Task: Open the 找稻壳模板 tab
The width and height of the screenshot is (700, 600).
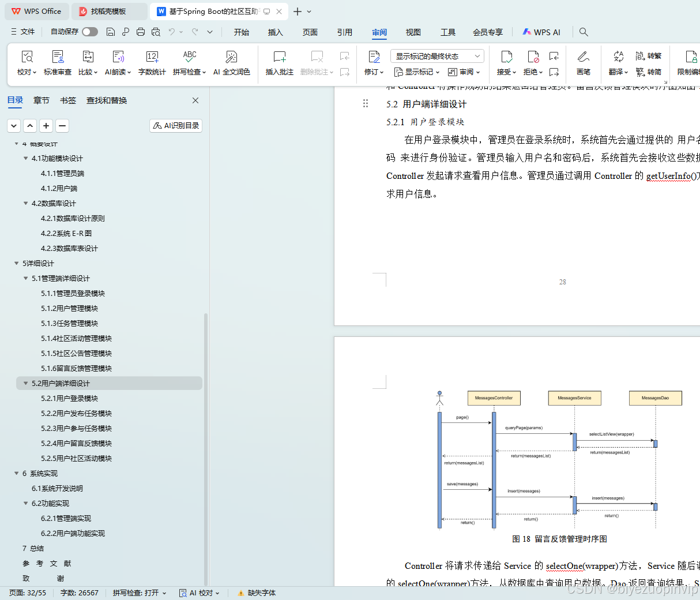Action: (x=109, y=12)
